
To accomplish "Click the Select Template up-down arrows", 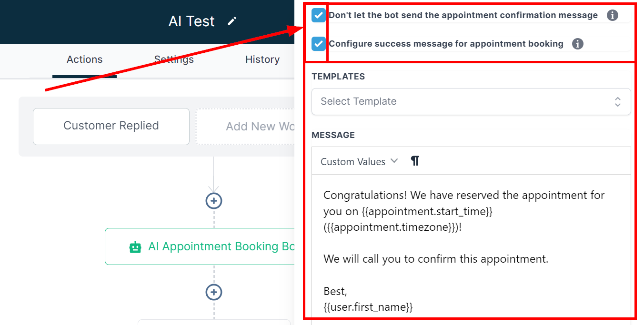I will click(x=617, y=101).
